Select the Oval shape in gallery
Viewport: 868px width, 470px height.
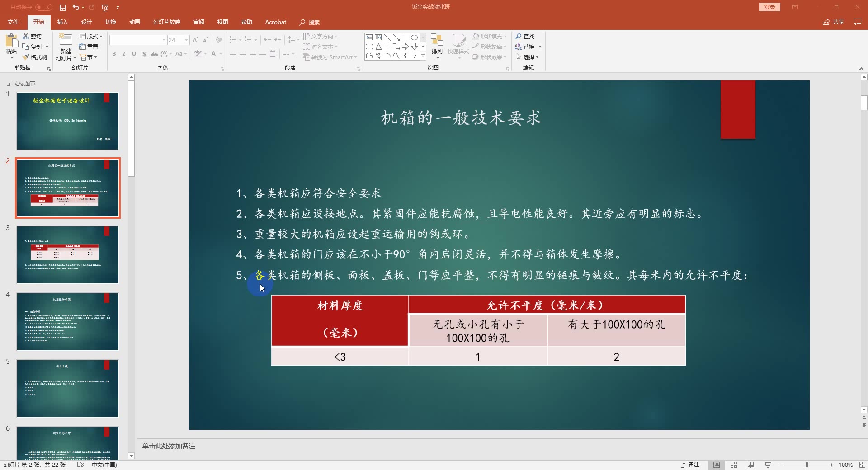click(x=414, y=37)
